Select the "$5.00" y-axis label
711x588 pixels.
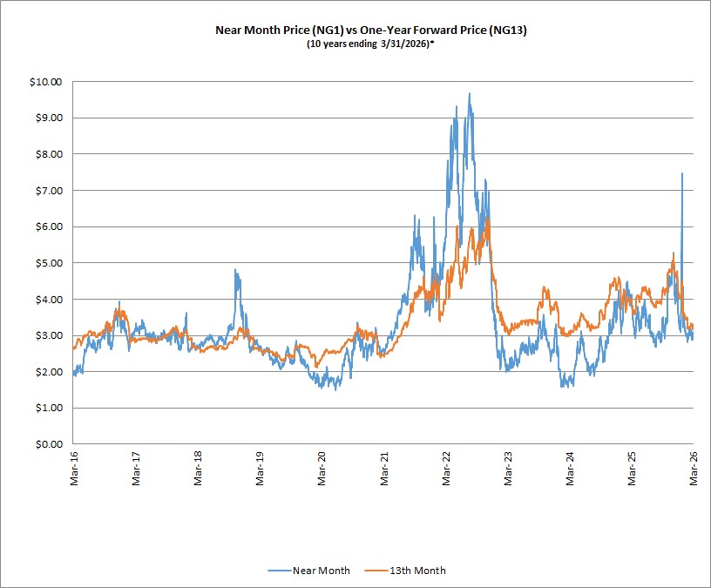coord(49,263)
